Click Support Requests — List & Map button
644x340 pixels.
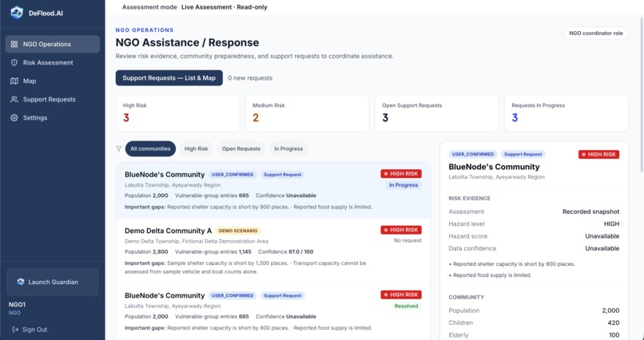(169, 78)
